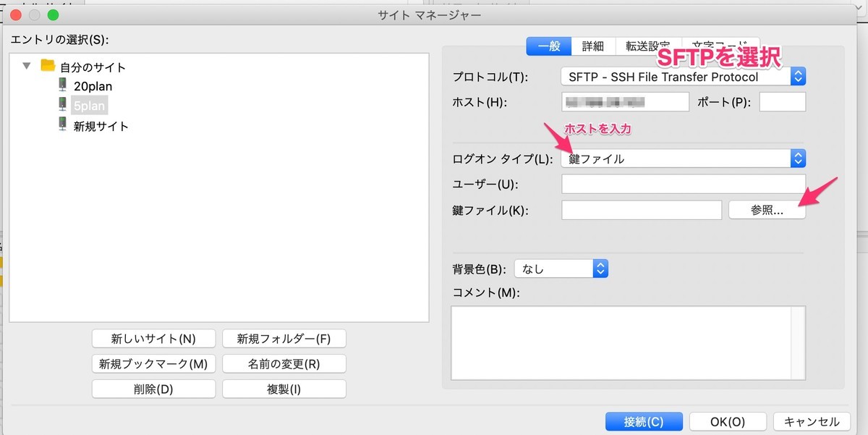Switch to the 一般 tab

click(x=549, y=46)
